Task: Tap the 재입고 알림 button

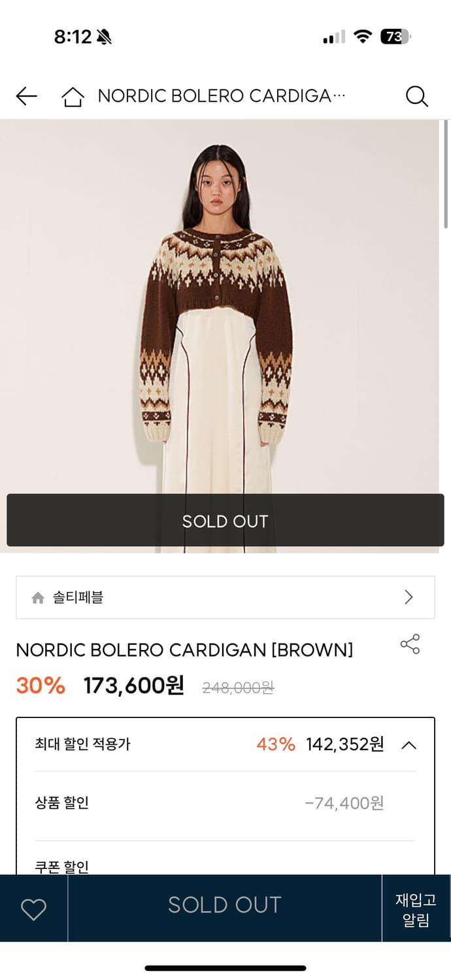Action: (416, 909)
